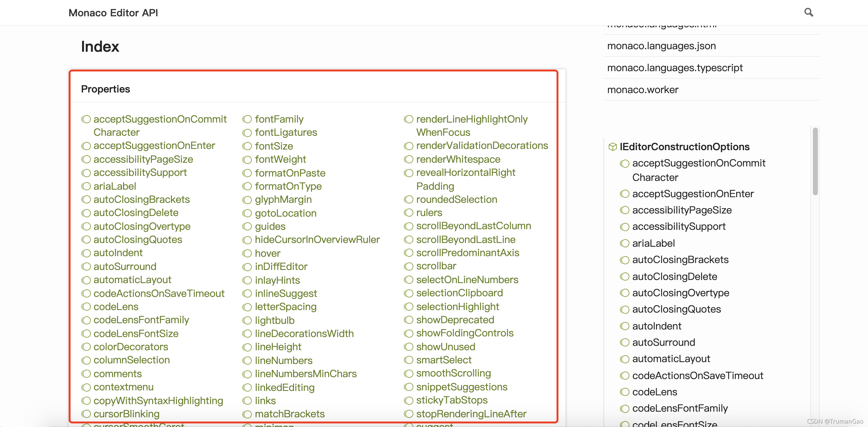Screen dimensions: 868x427
Task: Click the icon next to codeLens in index
Action: (x=86, y=307)
